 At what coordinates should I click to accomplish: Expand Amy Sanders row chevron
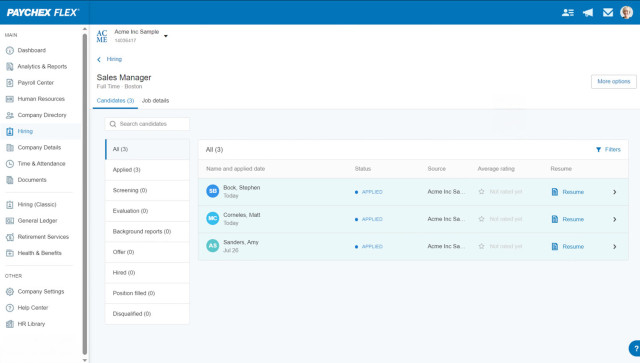[615, 247]
